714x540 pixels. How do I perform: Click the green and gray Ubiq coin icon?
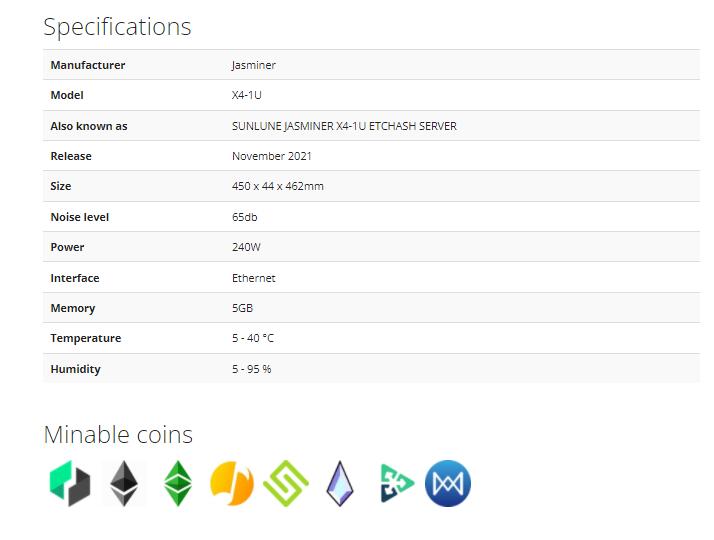tap(70, 484)
